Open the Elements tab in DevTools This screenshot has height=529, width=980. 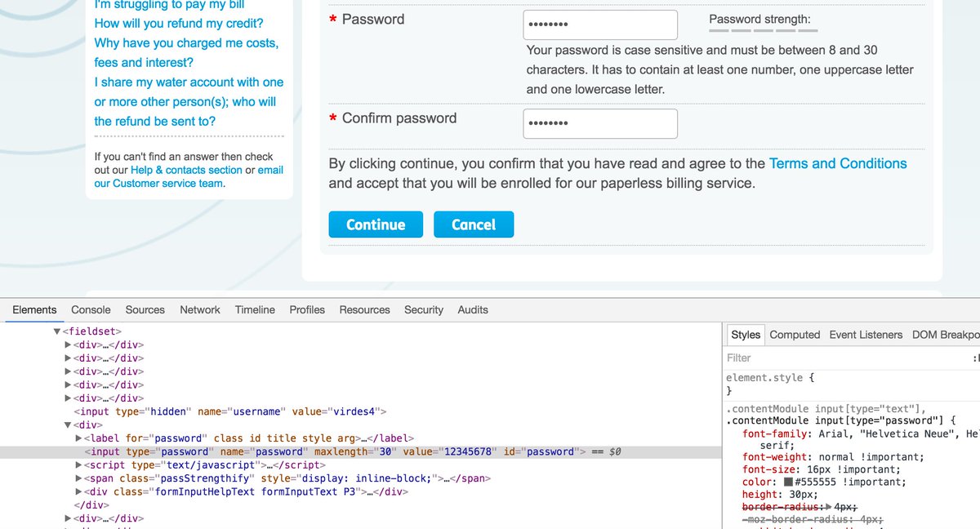tap(34, 310)
